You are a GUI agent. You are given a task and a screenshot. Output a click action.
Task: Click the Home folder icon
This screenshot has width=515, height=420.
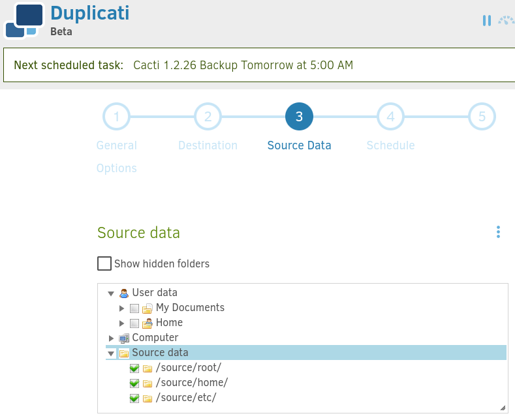[147, 323]
